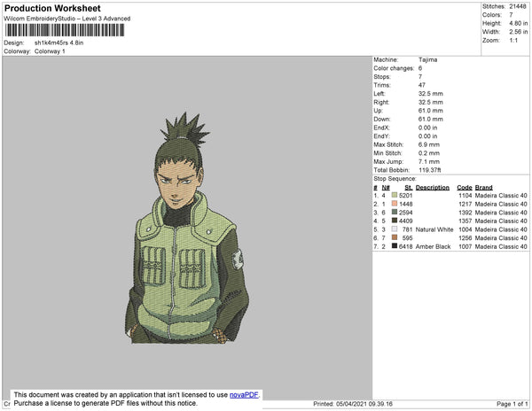The image size is (532, 411).
Task: Click the Colors value 7 in header
Action: pos(511,15)
